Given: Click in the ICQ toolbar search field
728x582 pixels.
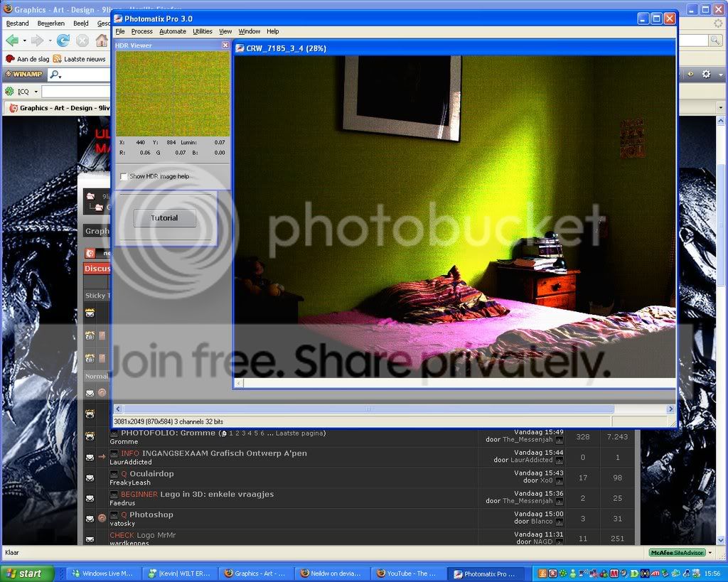Looking at the screenshot, I should click(76, 92).
